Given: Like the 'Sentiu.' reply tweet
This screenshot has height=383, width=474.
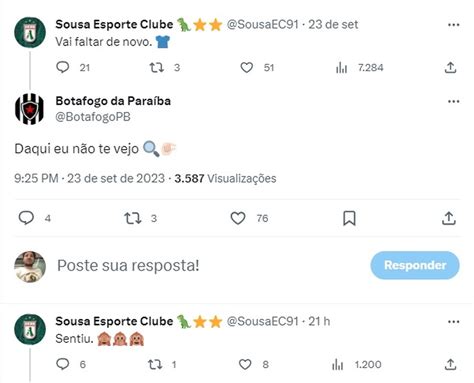Looking at the screenshot, I should [245, 364].
